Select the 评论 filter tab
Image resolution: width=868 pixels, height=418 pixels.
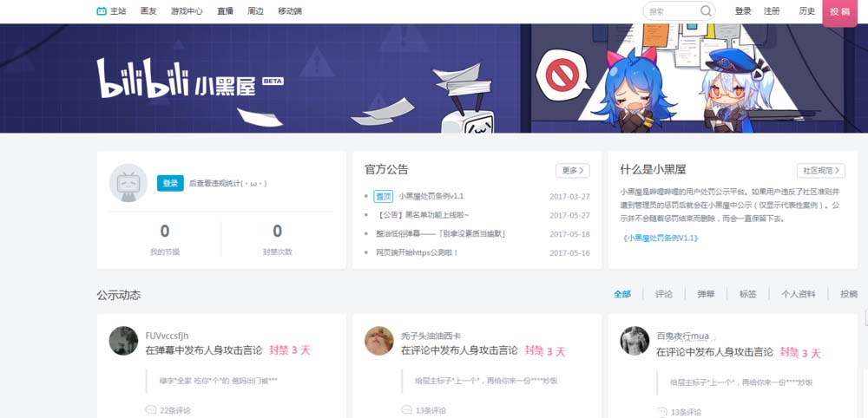[664, 294]
